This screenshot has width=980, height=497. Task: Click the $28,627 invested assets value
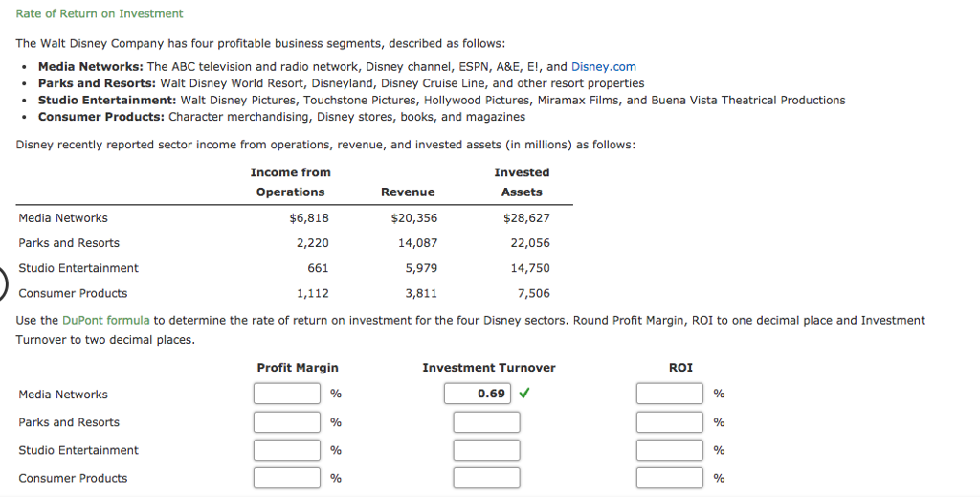point(527,218)
